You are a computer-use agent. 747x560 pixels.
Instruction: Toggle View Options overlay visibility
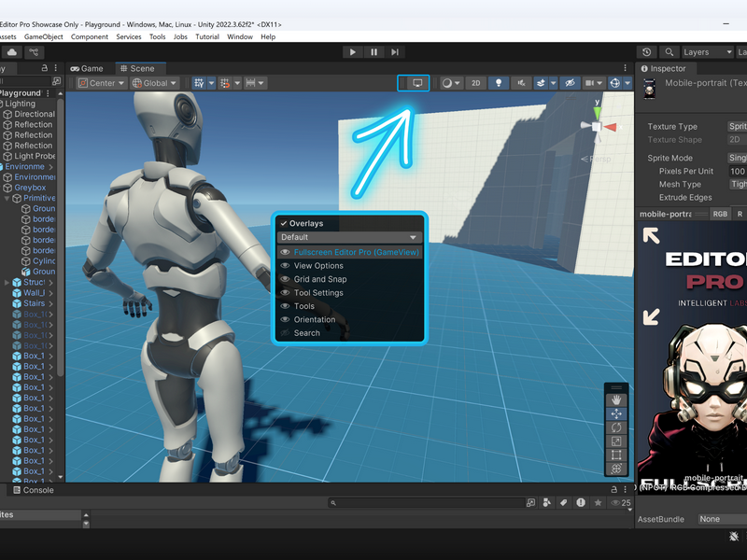(285, 266)
